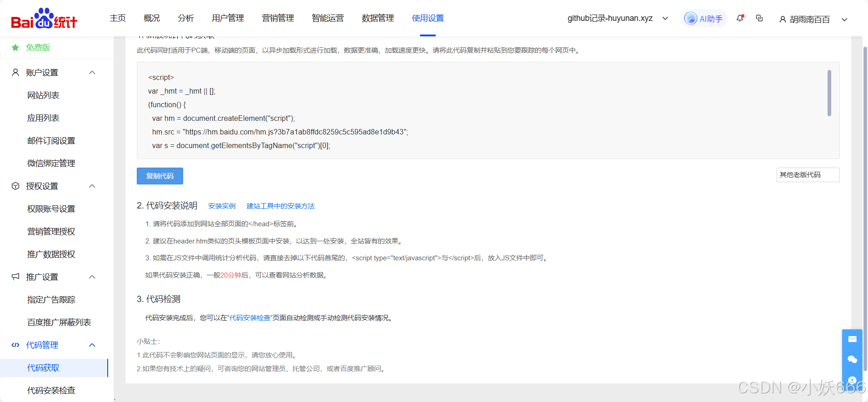Select the 使用设置 tab
The width and height of the screenshot is (868, 402).
[x=428, y=18]
